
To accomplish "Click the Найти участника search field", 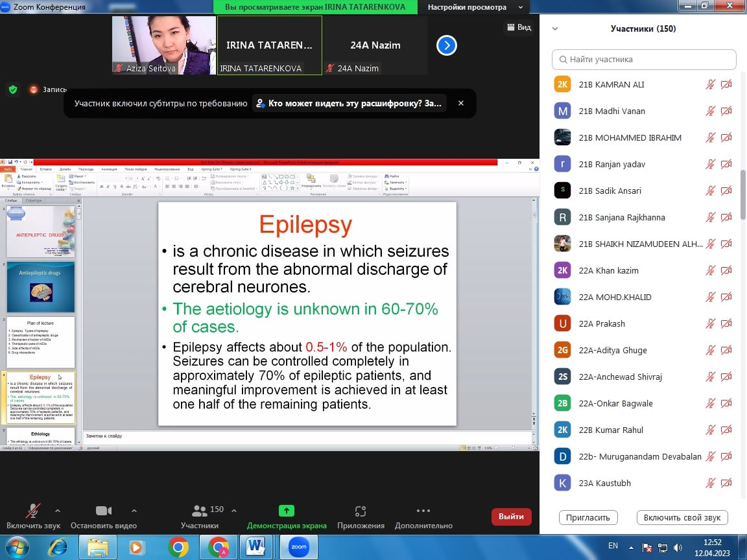I will click(x=644, y=59).
